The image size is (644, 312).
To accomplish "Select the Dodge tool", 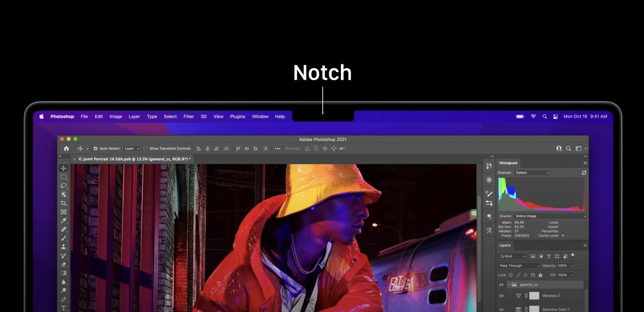I will point(64,291).
